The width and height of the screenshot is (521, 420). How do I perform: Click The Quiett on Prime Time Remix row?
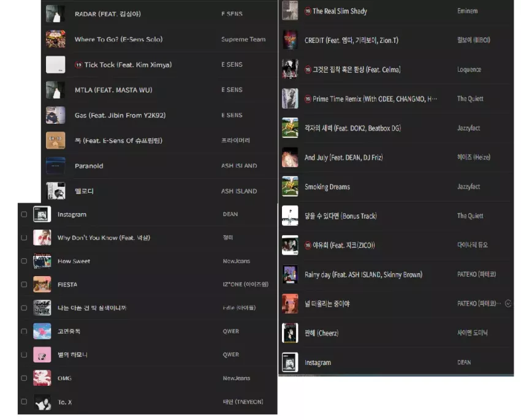click(470, 99)
